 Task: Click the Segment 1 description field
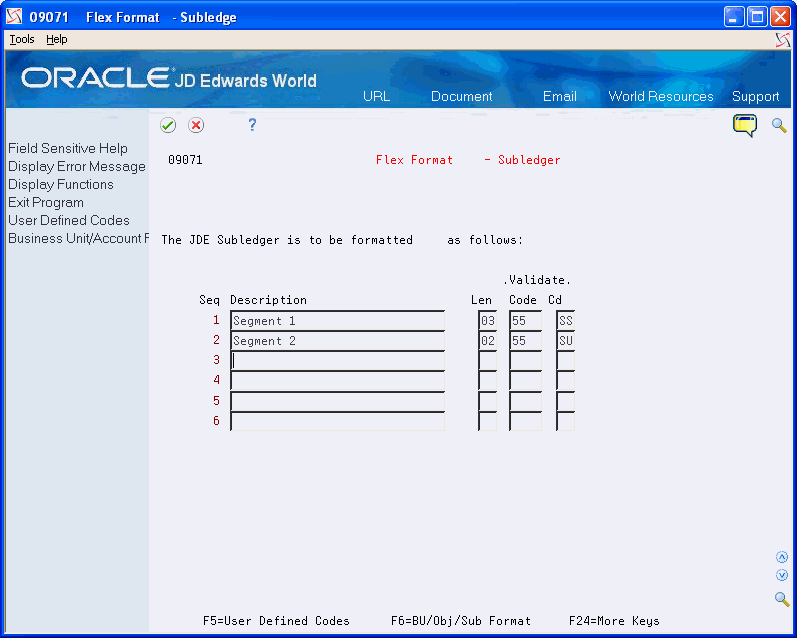pyautogui.click(x=338, y=321)
